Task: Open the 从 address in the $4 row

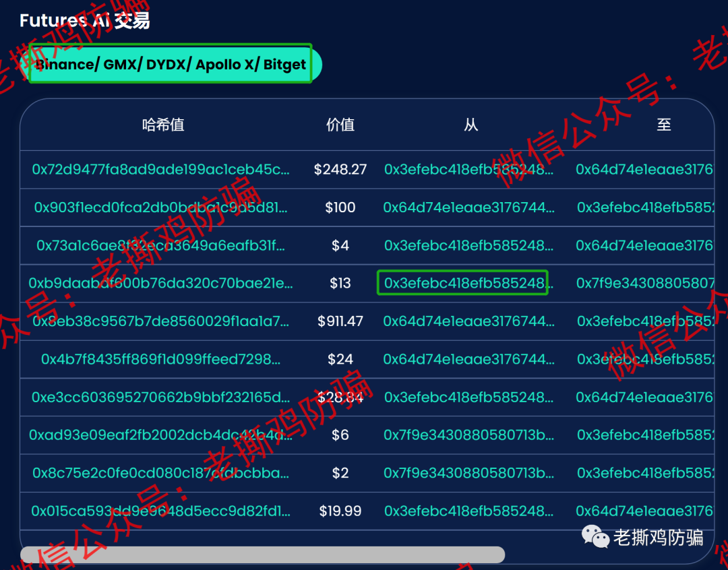Action: click(469, 245)
